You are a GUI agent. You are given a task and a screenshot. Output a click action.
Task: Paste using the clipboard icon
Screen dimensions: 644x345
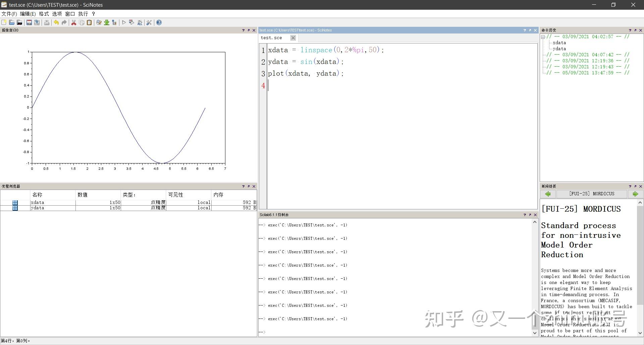pos(89,22)
